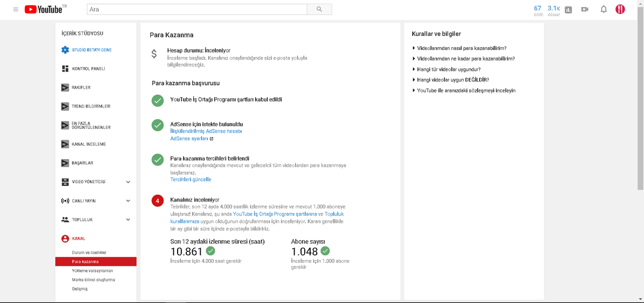The height and width of the screenshot is (303, 644).
Task: Click the dollar sign account status icon
Action: click(x=154, y=54)
